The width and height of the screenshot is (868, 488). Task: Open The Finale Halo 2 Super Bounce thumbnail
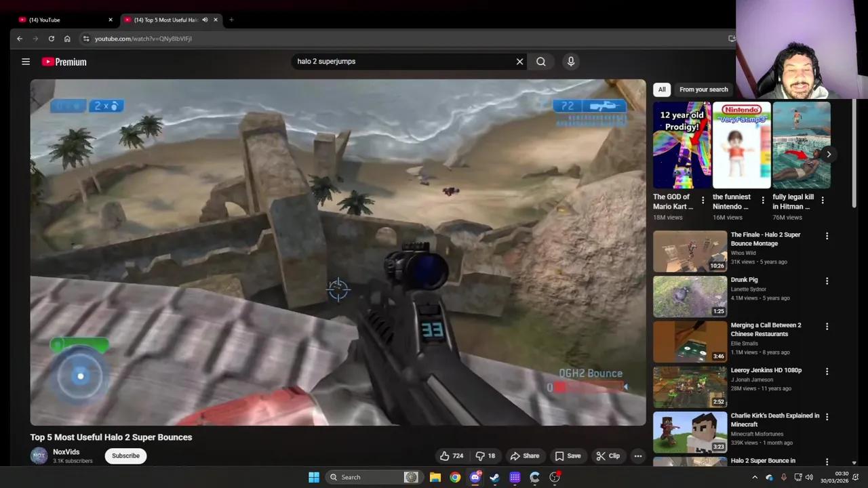click(690, 251)
